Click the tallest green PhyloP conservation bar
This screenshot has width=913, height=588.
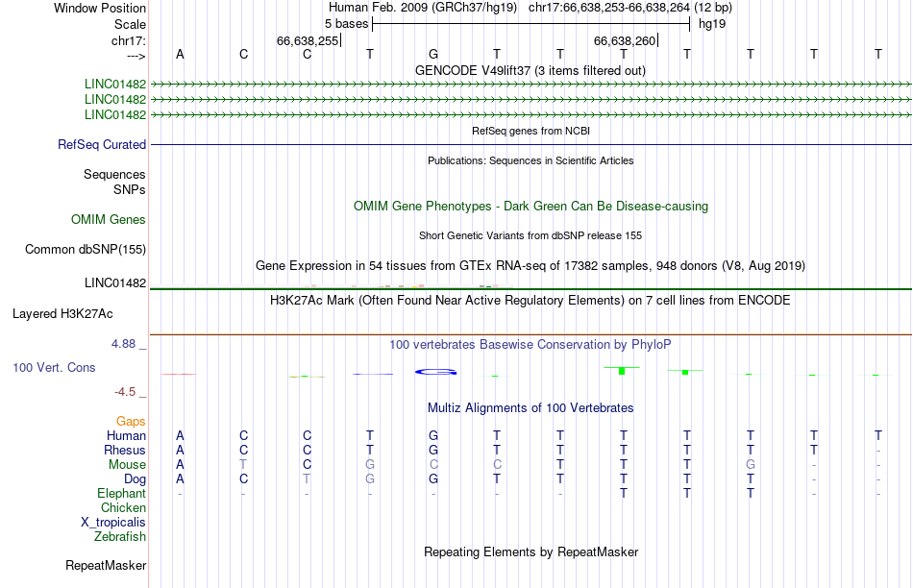tap(622, 370)
